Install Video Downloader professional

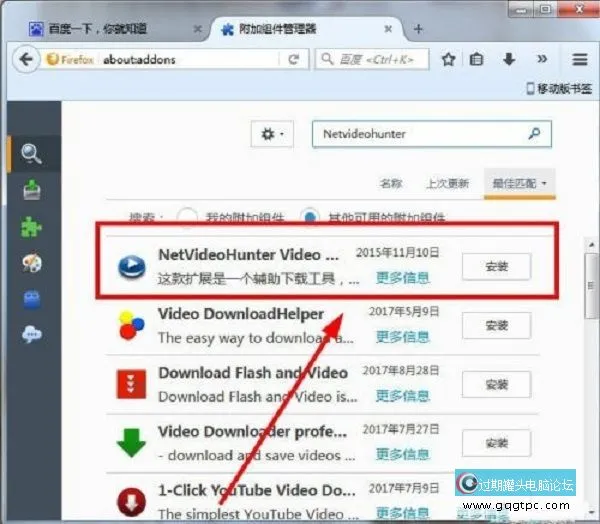click(496, 443)
